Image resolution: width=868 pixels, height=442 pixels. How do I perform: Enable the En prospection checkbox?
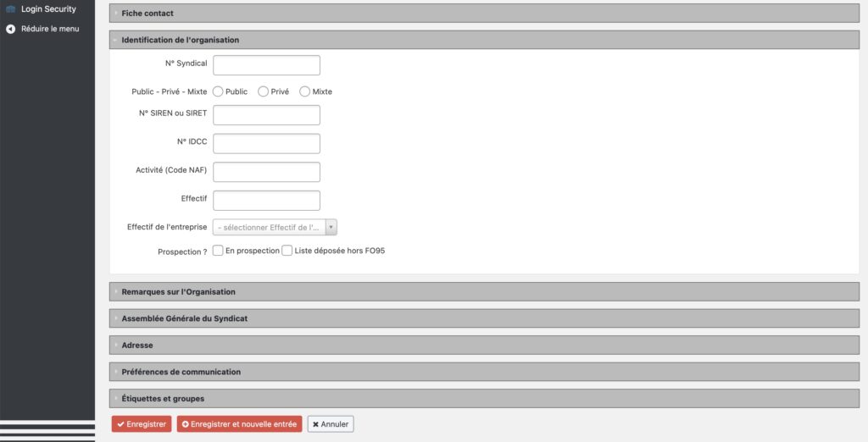click(219, 251)
